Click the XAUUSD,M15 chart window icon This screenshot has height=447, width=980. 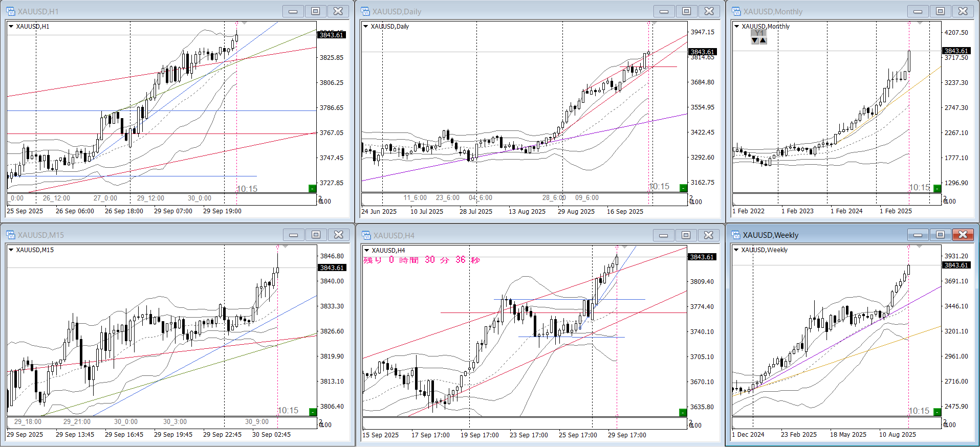point(10,235)
